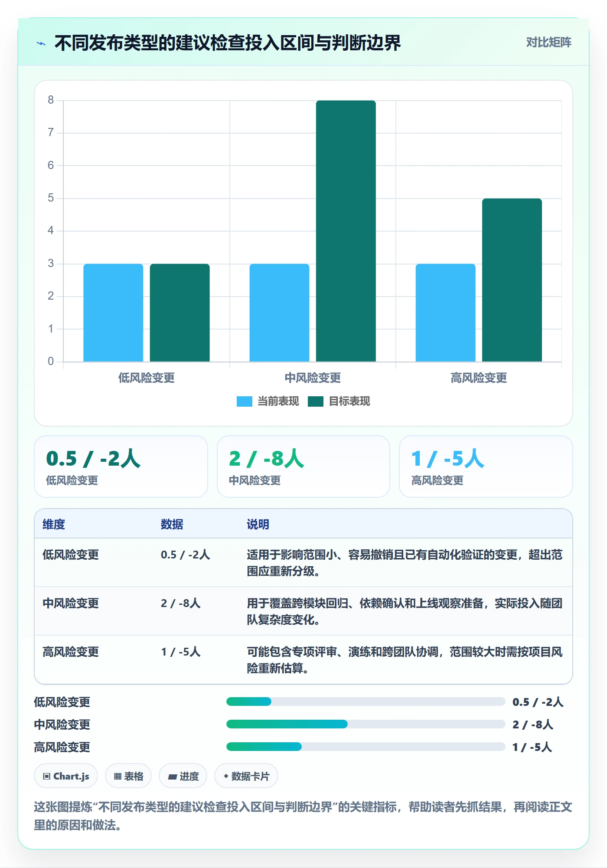Image resolution: width=607 pixels, height=868 pixels.
Task: Click the 低风险变更 current bar in chart
Action: pos(113,313)
